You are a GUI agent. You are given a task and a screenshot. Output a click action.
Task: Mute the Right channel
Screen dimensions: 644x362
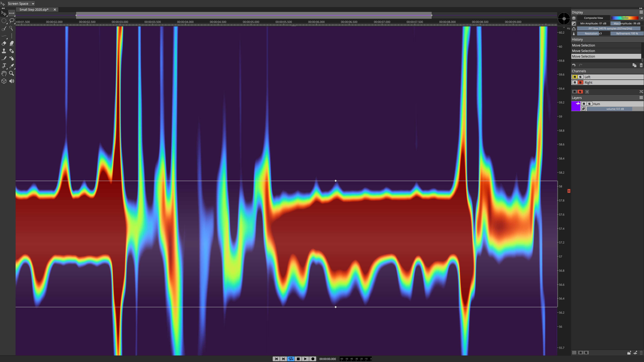coord(575,82)
